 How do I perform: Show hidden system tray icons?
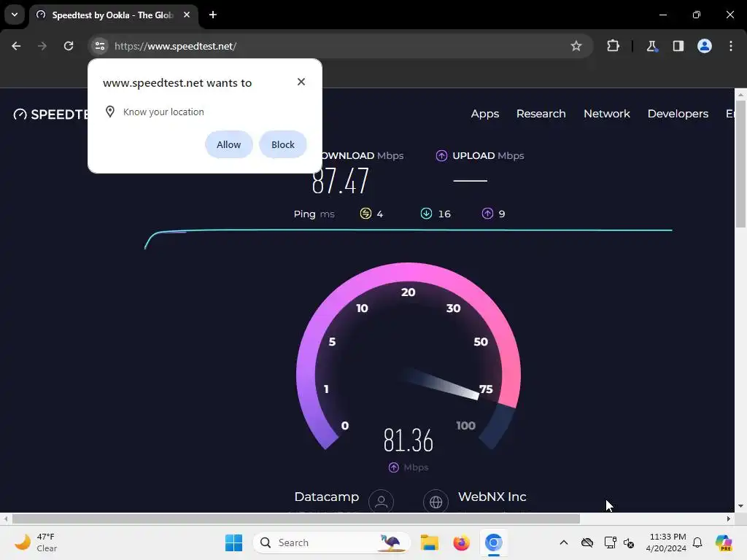pos(564,542)
